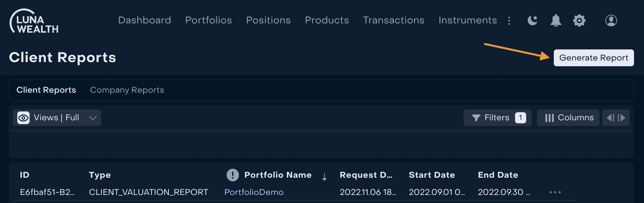Open the PortfolioDemo link
The height and width of the screenshot is (203, 644).
(x=254, y=192)
